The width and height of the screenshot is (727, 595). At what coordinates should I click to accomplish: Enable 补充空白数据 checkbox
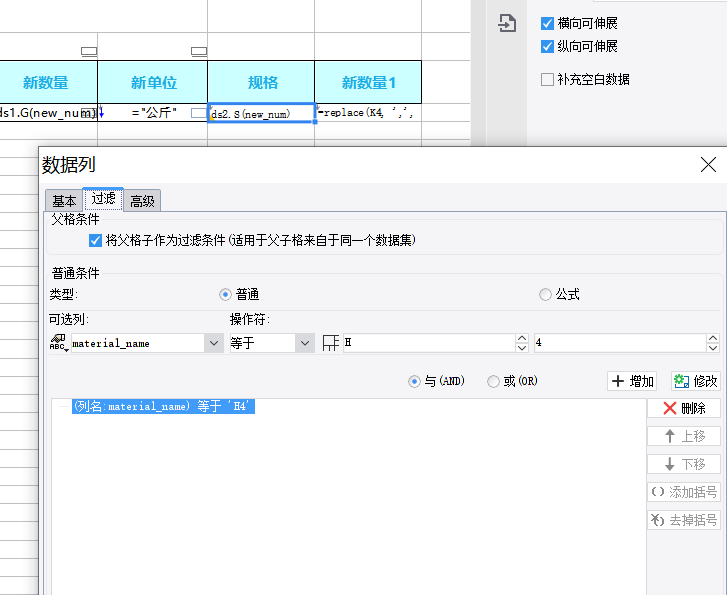(547, 79)
